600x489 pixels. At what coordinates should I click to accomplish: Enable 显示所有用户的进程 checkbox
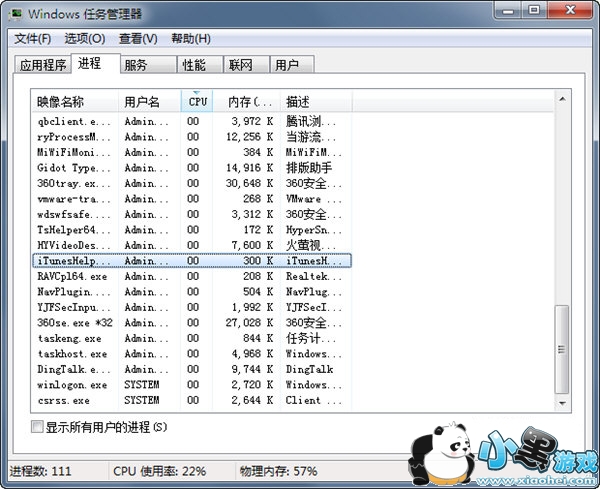click(x=37, y=427)
